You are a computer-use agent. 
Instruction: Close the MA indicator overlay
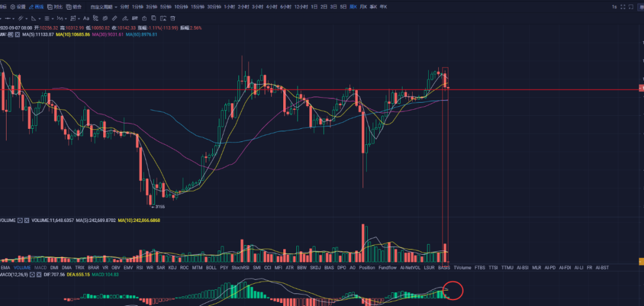pyautogui.click(x=17, y=35)
